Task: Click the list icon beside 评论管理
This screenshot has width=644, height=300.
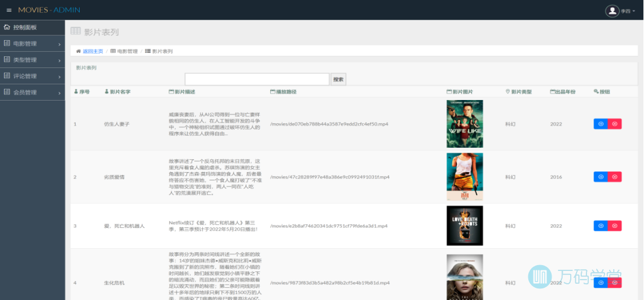Action: pos(6,76)
